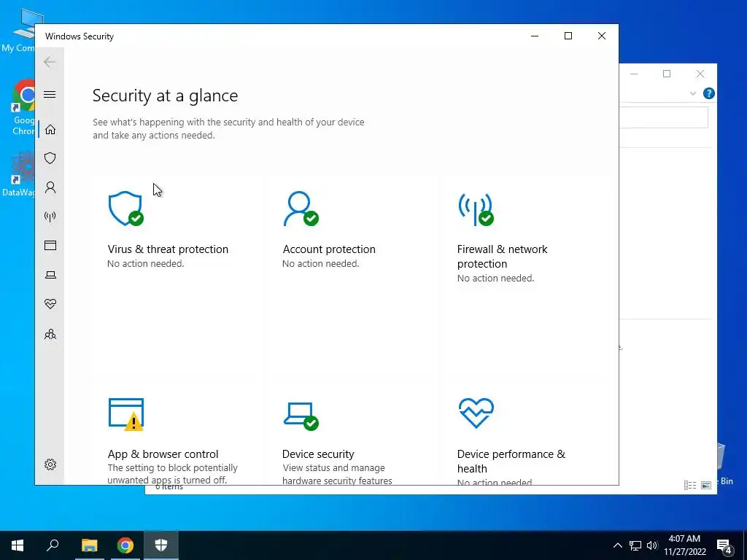Maximize the background window

point(667,74)
